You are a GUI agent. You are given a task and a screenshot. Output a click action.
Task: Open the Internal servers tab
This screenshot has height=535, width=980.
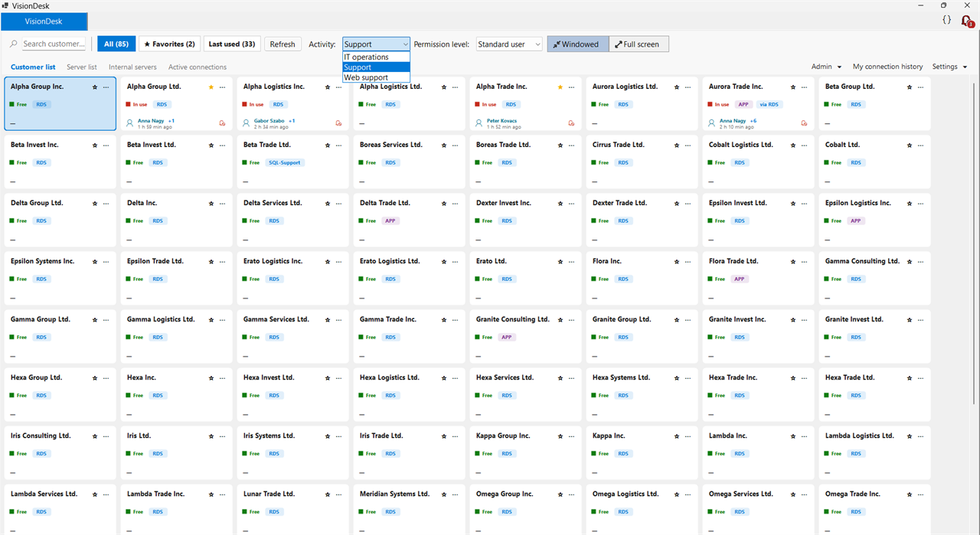click(x=132, y=67)
